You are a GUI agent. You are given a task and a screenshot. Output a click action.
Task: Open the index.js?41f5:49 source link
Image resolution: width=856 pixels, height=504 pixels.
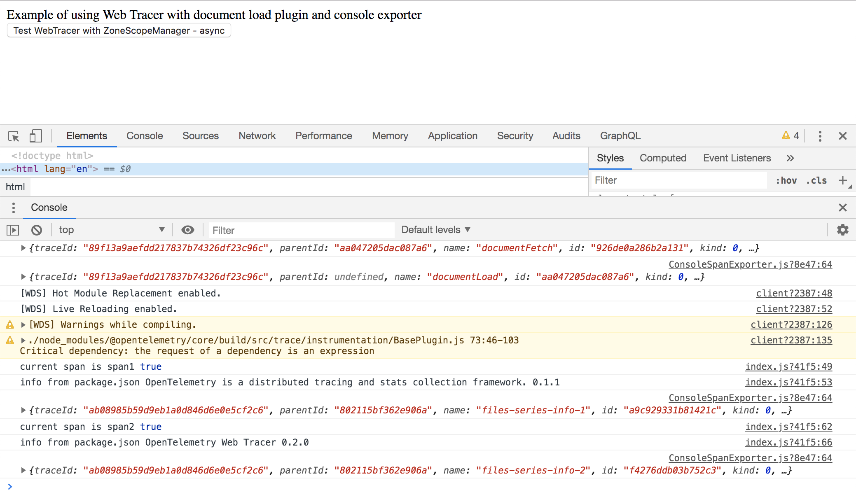pyautogui.click(x=788, y=366)
